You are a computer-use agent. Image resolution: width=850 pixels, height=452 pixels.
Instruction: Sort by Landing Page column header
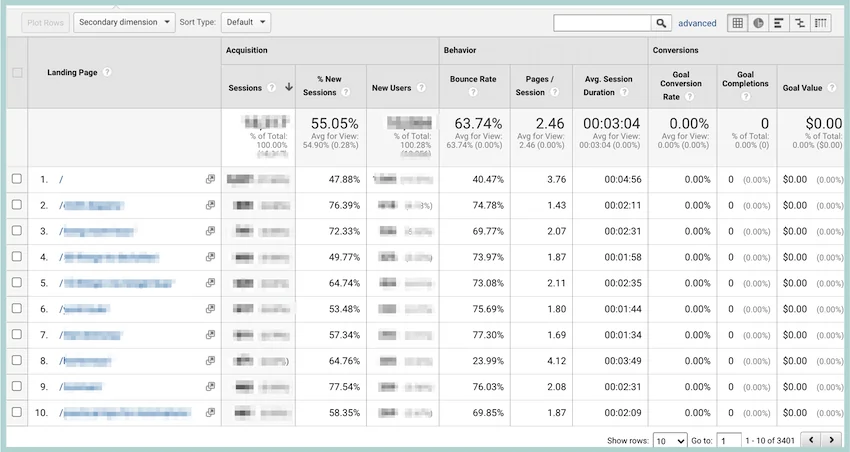click(72, 72)
